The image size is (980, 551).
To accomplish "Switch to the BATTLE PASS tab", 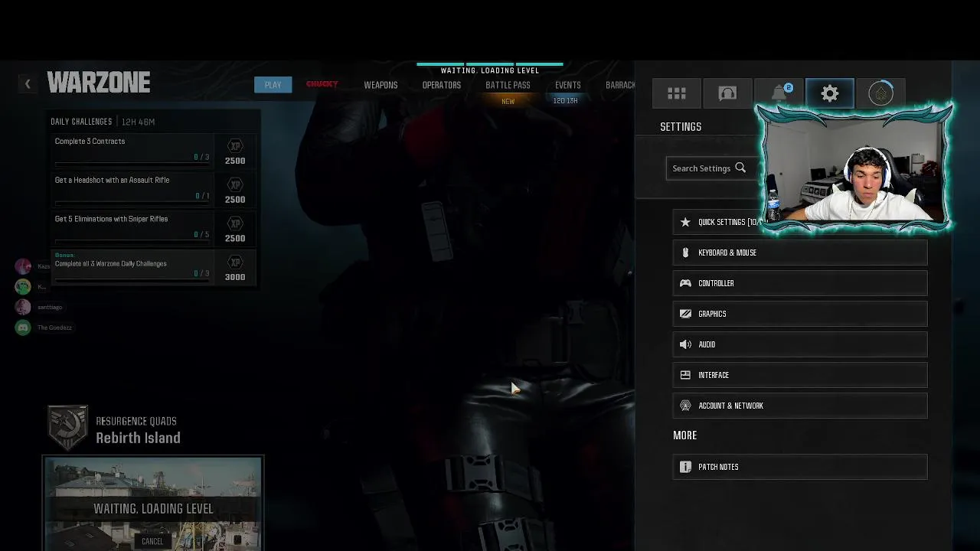I will tap(508, 85).
